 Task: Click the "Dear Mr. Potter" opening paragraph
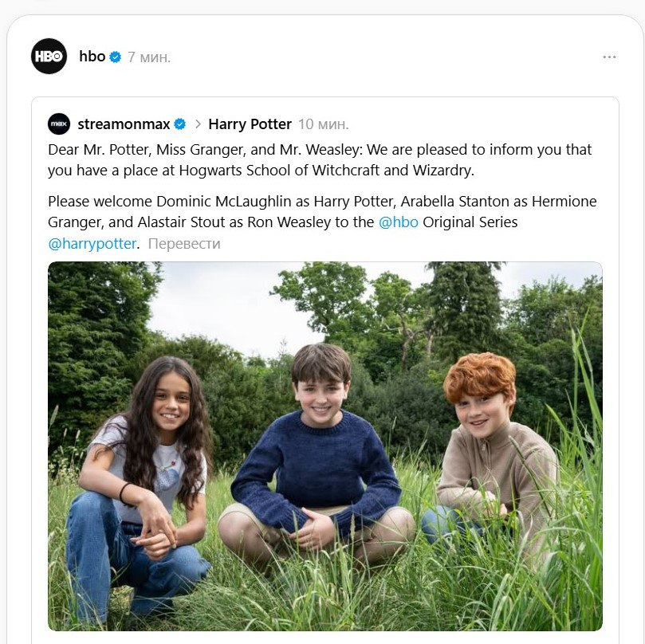[x=319, y=159]
